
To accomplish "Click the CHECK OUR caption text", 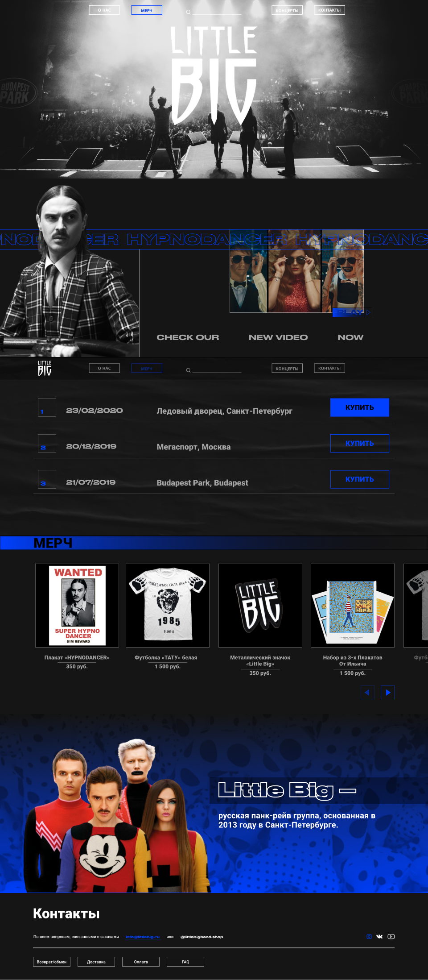I will pos(188,337).
